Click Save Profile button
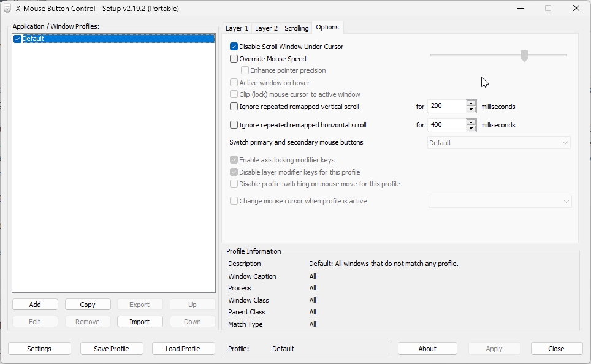 (112, 349)
